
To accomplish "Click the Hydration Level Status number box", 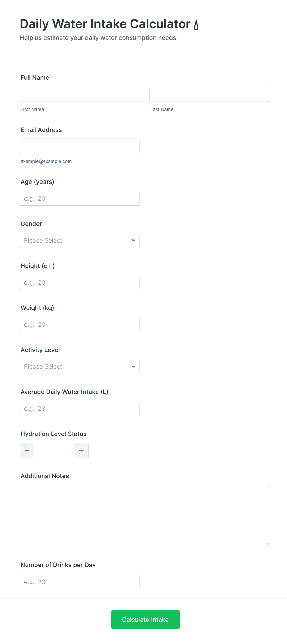I will tap(54, 451).
